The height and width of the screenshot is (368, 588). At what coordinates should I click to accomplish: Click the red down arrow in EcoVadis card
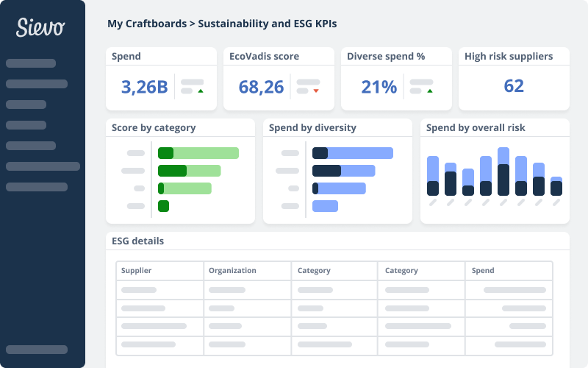316,91
